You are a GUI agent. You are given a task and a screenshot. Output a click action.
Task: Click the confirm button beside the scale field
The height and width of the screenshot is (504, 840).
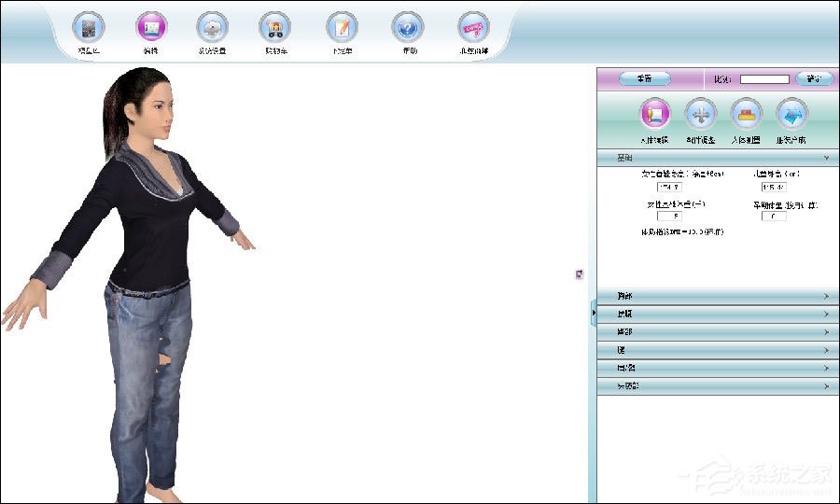point(814,78)
